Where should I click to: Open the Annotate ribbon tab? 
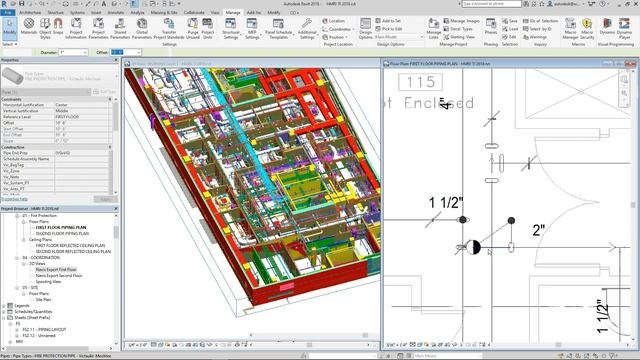(116, 13)
